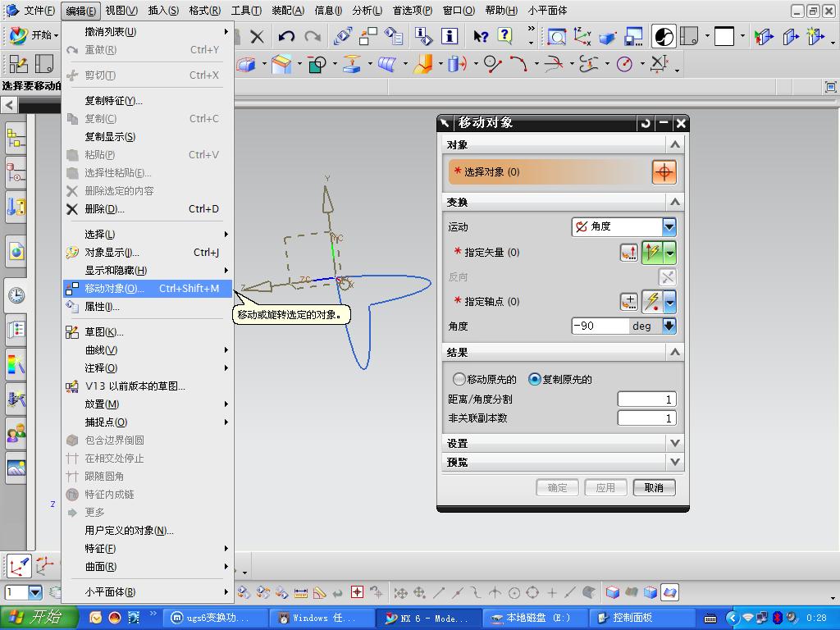Click the Fit view magnifier icon

tap(557, 36)
